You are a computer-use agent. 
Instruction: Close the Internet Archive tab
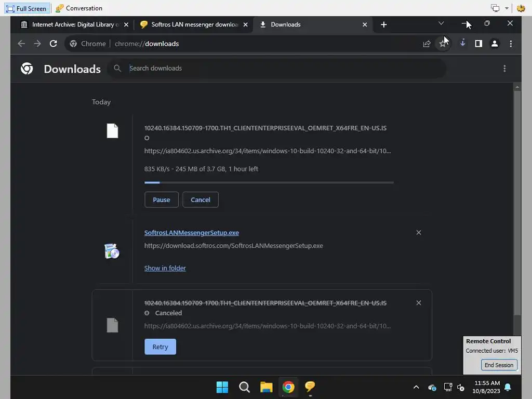tap(126, 24)
